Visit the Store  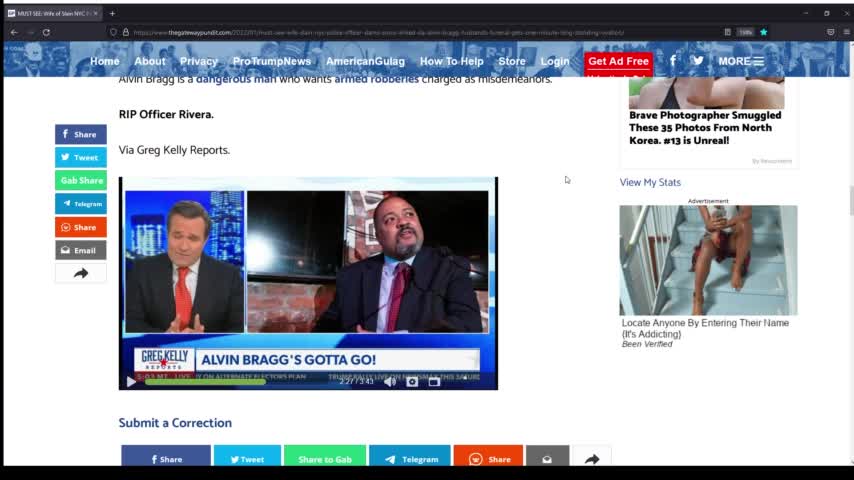[x=512, y=61]
